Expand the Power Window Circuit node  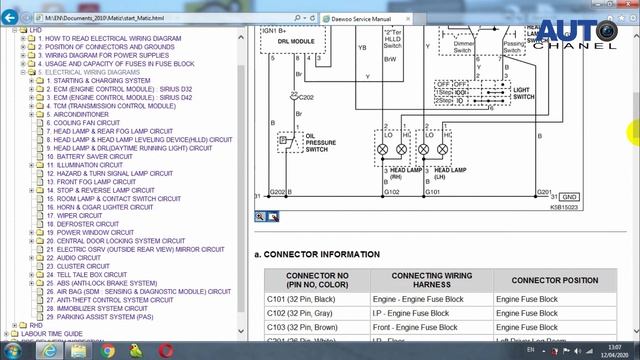tap(31, 233)
